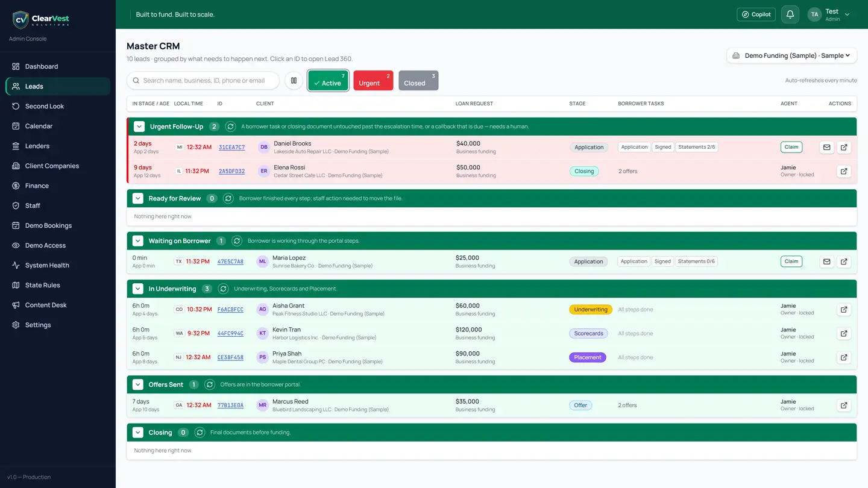868x488 pixels.
Task: Open the Test Admin user menu
Action: (829, 14)
